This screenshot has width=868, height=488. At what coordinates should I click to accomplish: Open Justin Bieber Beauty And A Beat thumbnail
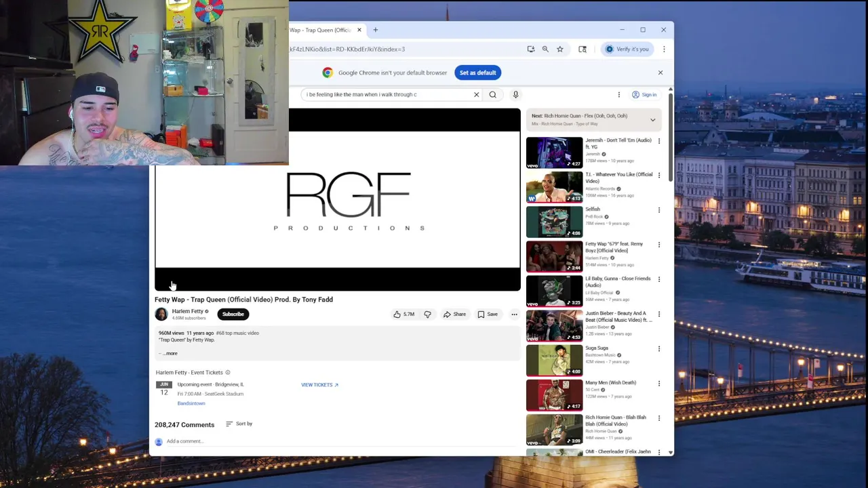pyautogui.click(x=555, y=326)
